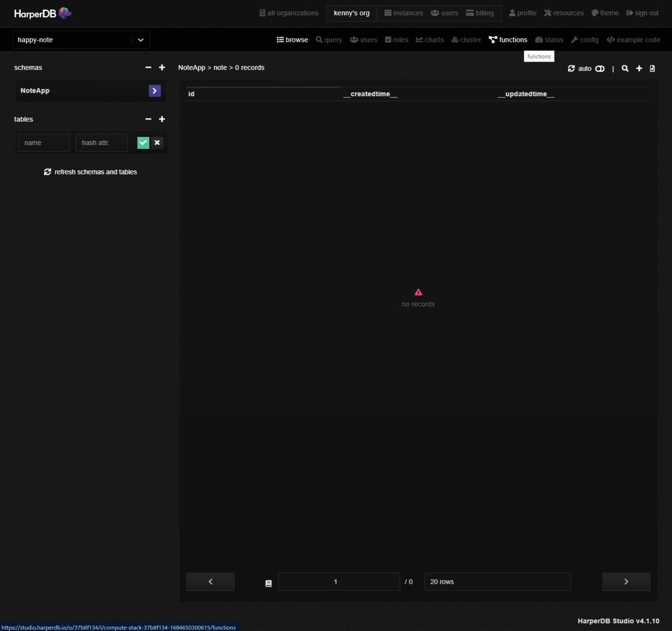
Task: Open the config tab
Action: pyautogui.click(x=585, y=40)
